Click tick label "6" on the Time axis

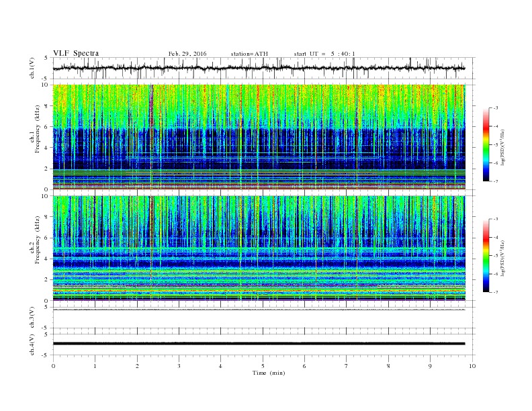pyautogui.click(x=304, y=366)
